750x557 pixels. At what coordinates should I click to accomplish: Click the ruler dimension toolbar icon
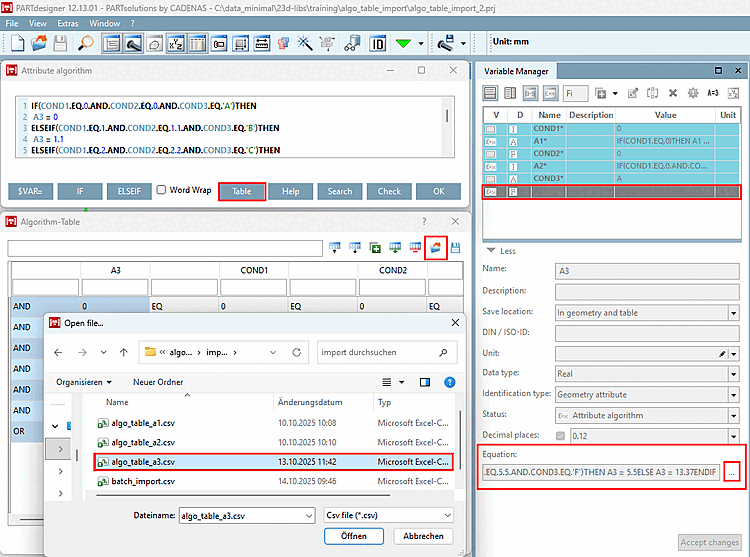tap(262, 44)
